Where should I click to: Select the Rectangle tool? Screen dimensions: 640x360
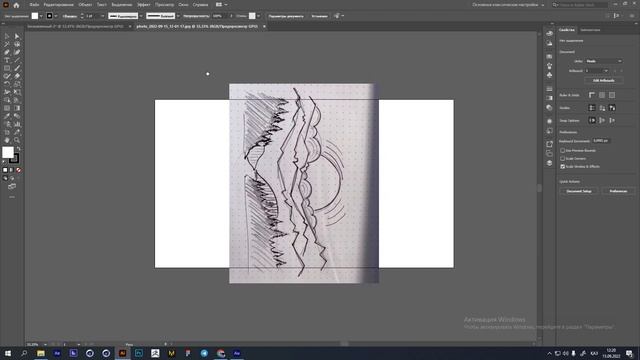pos(7,68)
